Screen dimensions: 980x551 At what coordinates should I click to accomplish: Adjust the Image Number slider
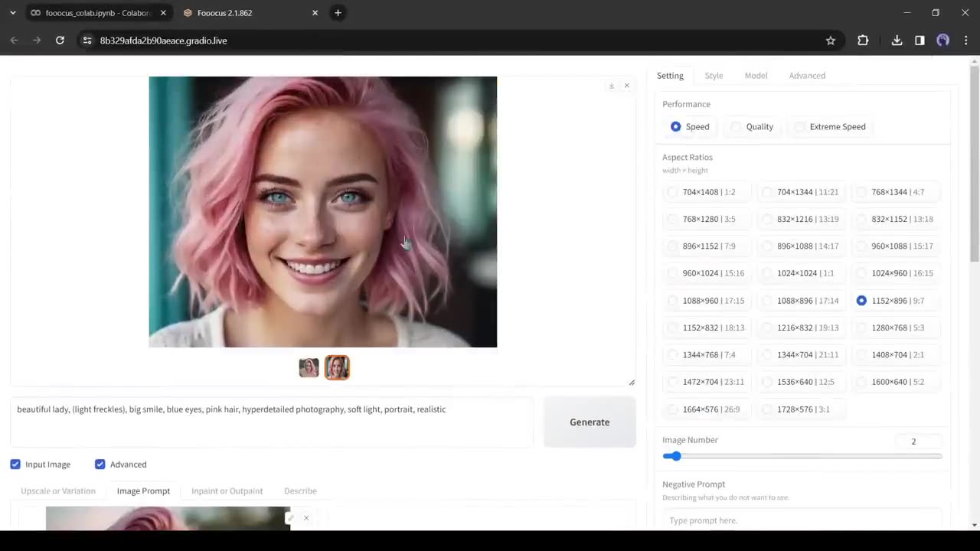(802, 456)
